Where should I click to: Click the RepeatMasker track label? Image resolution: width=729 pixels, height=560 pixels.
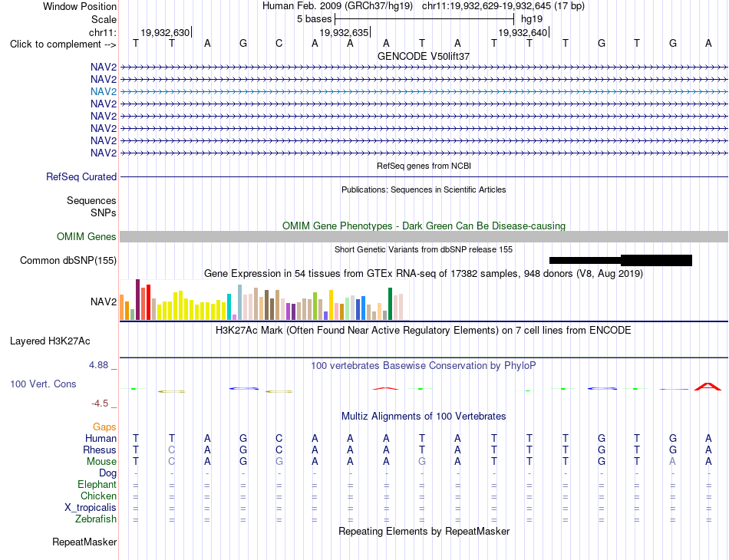pos(84,542)
